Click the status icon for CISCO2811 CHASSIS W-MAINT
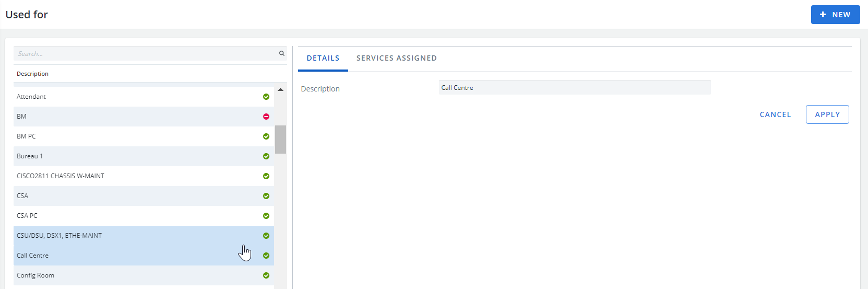868x289 pixels. (x=266, y=176)
